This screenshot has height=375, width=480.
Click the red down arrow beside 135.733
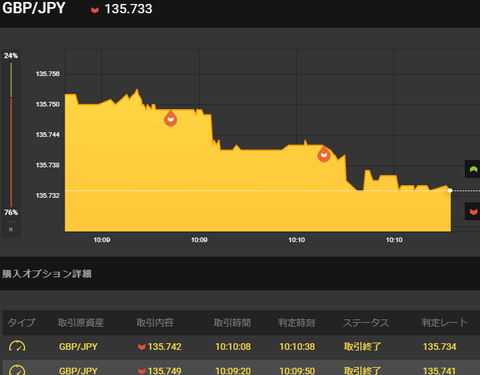coord(95,10)
